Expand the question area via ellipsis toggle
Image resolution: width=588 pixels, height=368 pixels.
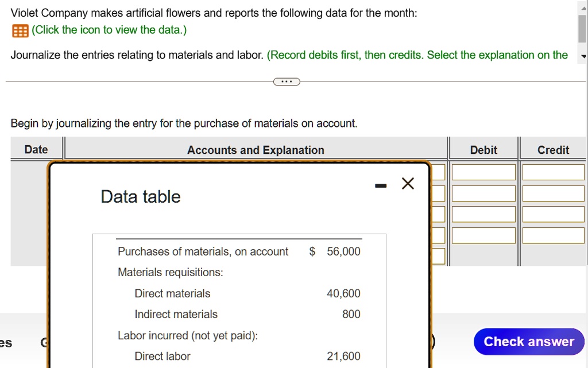point(287,82)
